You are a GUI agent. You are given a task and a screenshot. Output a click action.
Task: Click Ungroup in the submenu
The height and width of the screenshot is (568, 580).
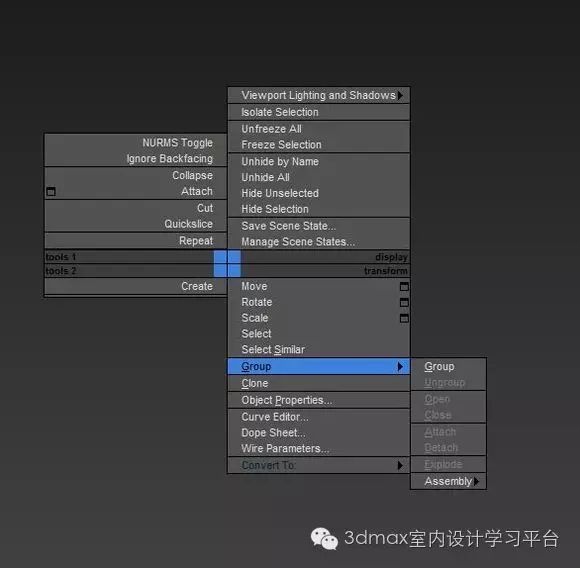pyautogui.click(x=448, y=382)
